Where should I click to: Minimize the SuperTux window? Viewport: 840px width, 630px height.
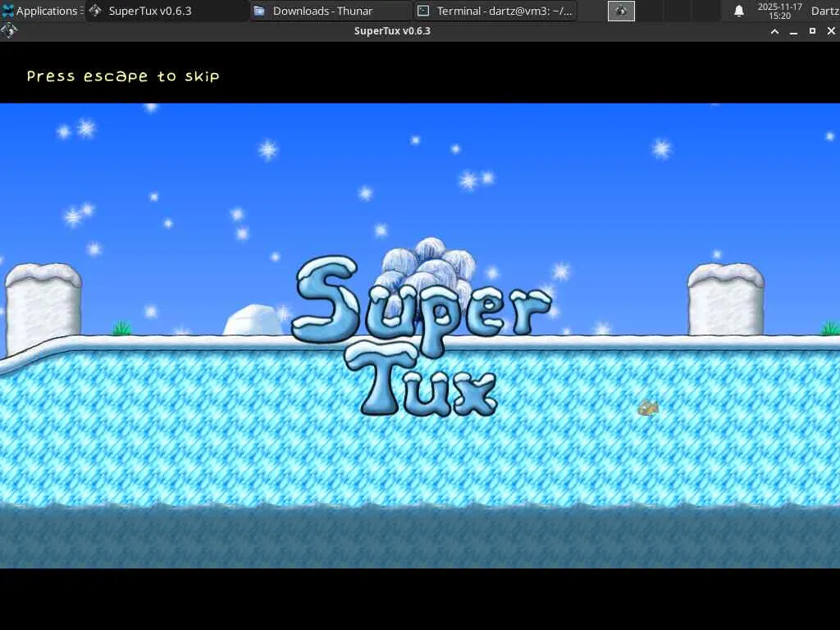pos(793,31)
